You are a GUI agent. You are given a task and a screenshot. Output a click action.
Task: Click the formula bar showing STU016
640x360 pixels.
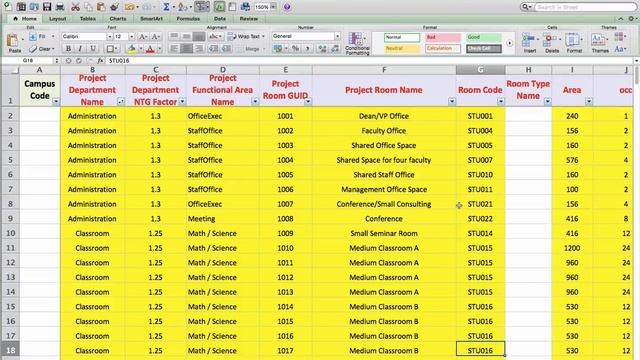click(369, 60)
